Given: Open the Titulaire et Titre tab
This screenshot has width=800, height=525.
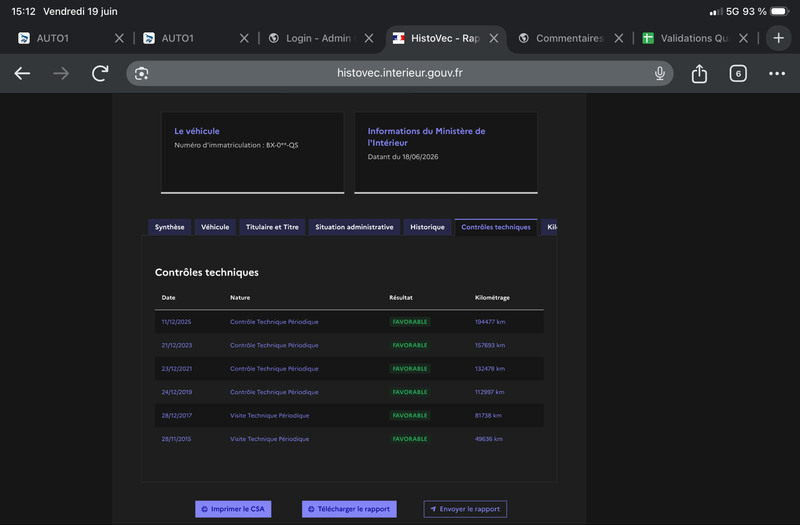Looking at the screenshot, I should coord(272,227).
